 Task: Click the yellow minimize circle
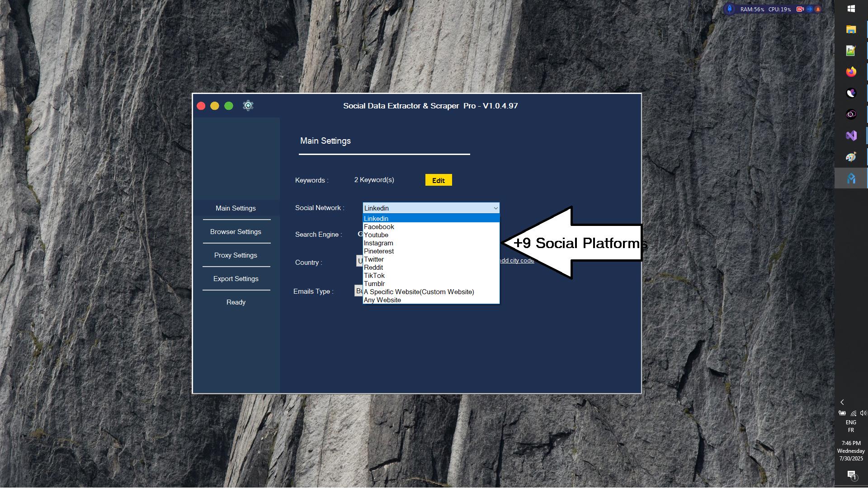(215, 106)
